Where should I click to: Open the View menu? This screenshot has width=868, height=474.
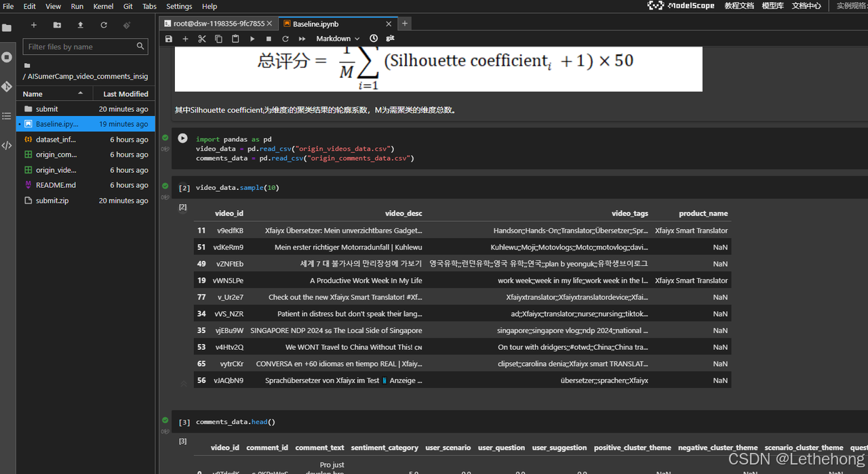(54, 6)
